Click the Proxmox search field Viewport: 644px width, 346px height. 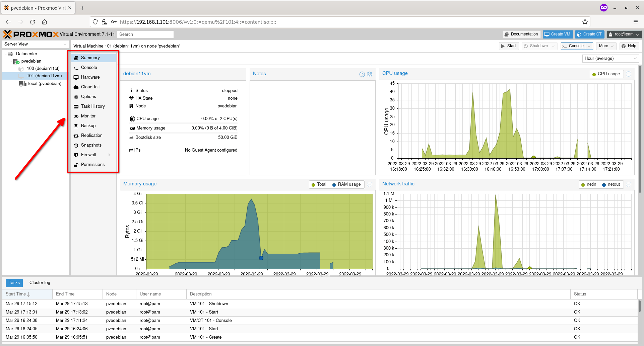coord(145,34)
